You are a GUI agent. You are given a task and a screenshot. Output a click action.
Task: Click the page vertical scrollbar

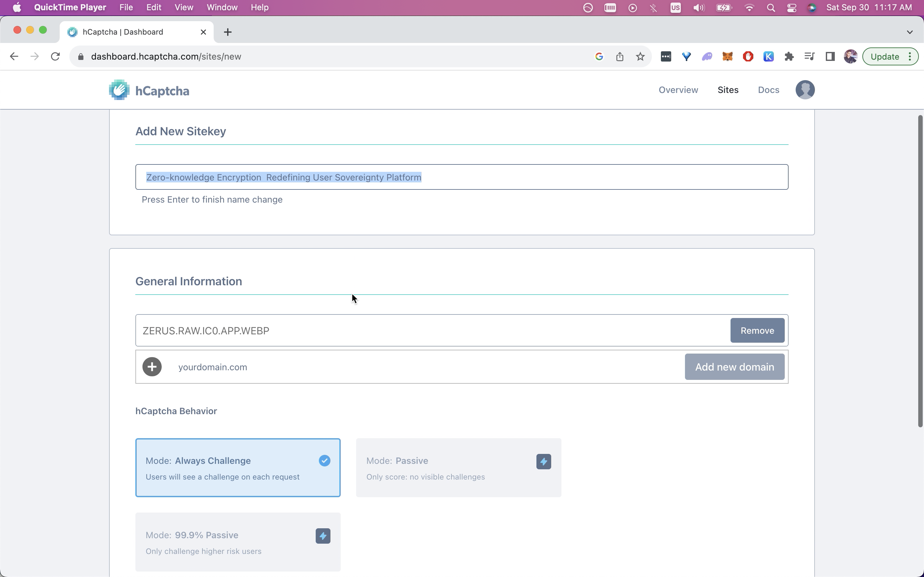[920, 271]
